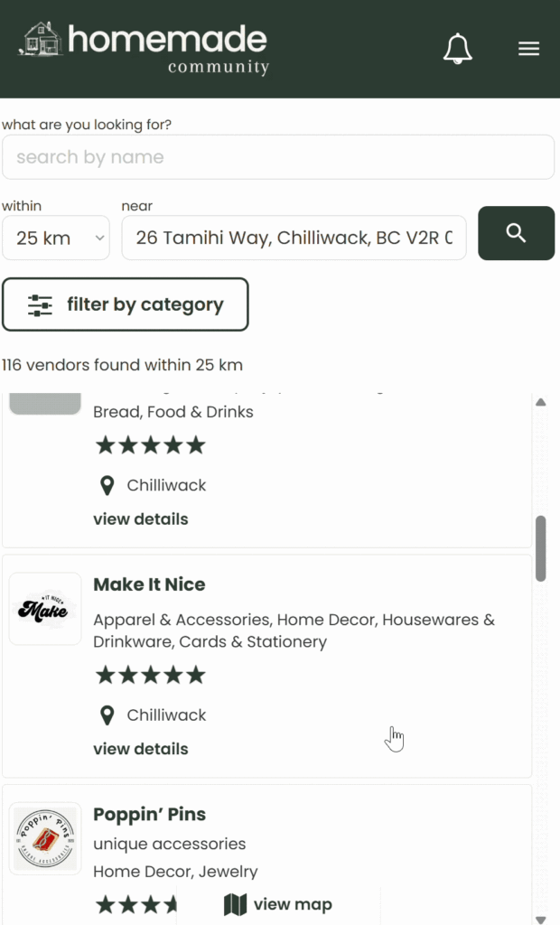
Task: Open the 25 km distance dropdown
Action: click(x=56, y=238)
